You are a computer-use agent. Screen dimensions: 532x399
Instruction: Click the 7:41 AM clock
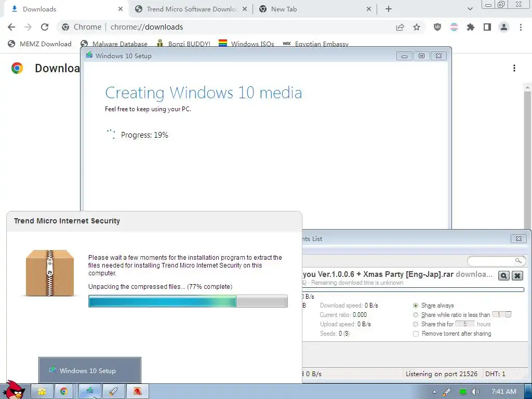click(x=504, y=392)
